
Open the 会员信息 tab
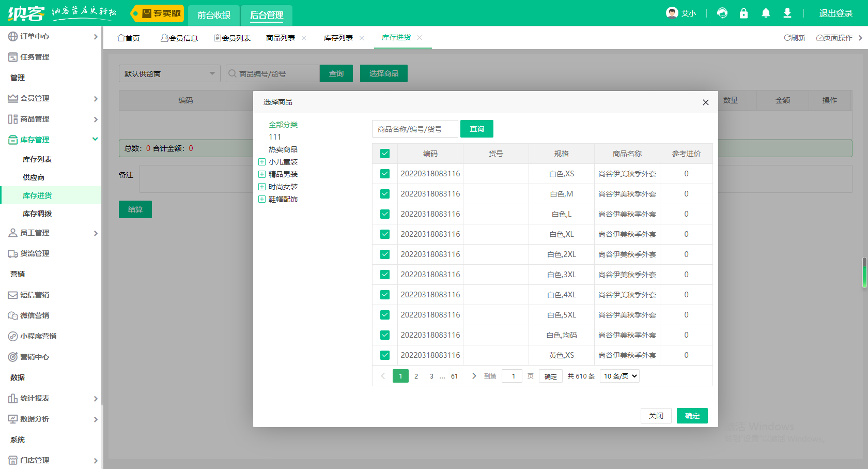coord(179,38)
